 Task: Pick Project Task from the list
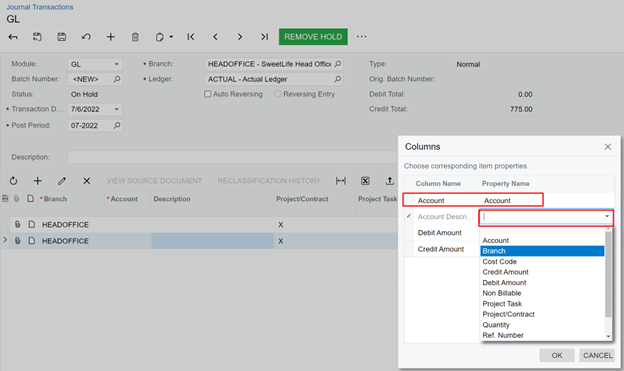click(542, 304)
